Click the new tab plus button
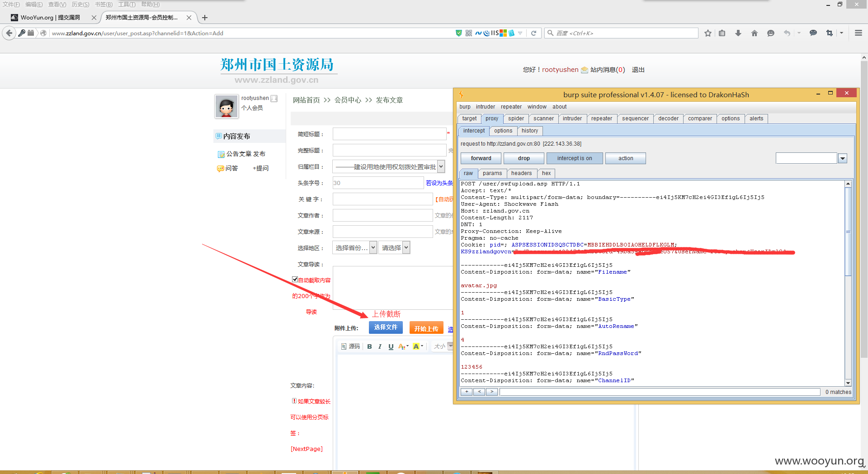The image size is (868, 474). point(205,18)
